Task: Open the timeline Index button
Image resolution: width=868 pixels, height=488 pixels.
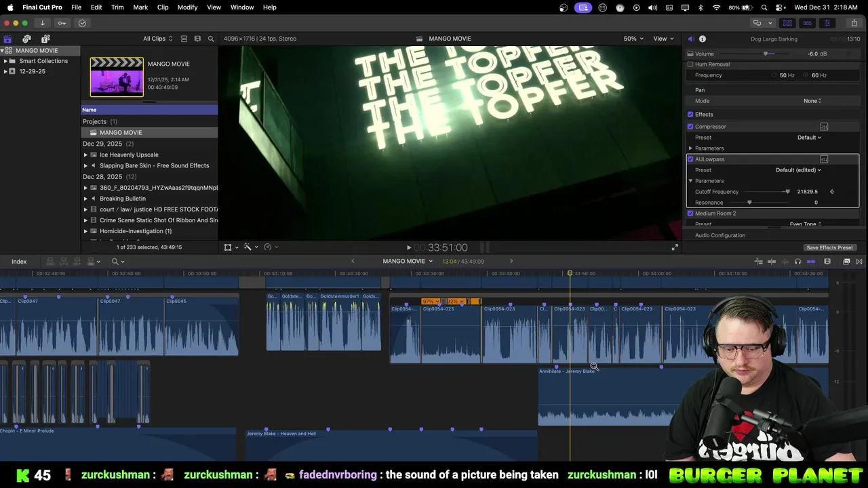Action: pyautogui.click(x=19, y=262)
